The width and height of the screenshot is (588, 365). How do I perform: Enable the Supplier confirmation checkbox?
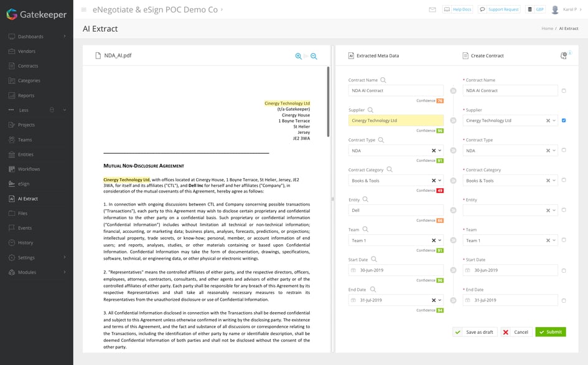[564, 121]
